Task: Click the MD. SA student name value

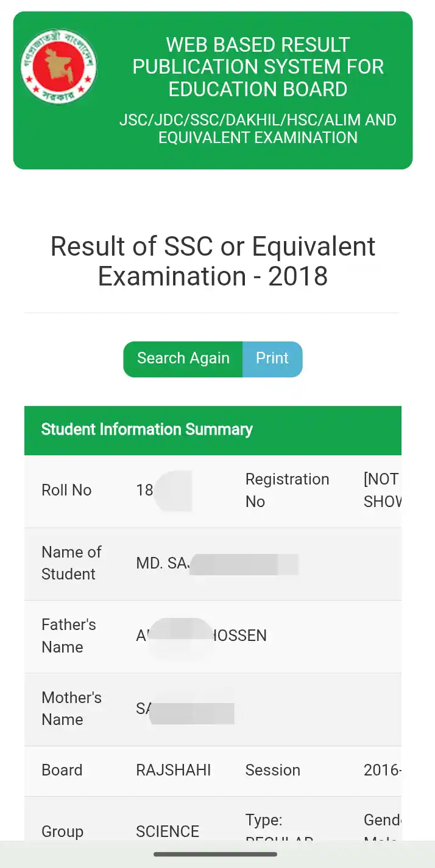Action: 217,564
